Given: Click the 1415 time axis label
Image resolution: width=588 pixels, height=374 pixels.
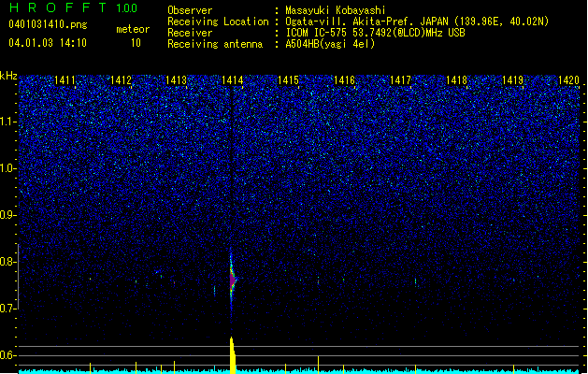Looking at the screenshot, I should coord(288,80).
